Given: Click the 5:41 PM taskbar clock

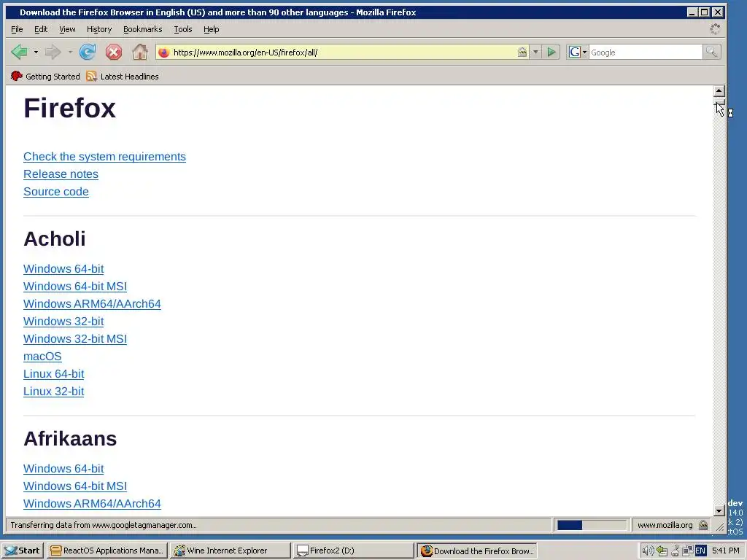Looking at the screenshot, I should (726, 551).
